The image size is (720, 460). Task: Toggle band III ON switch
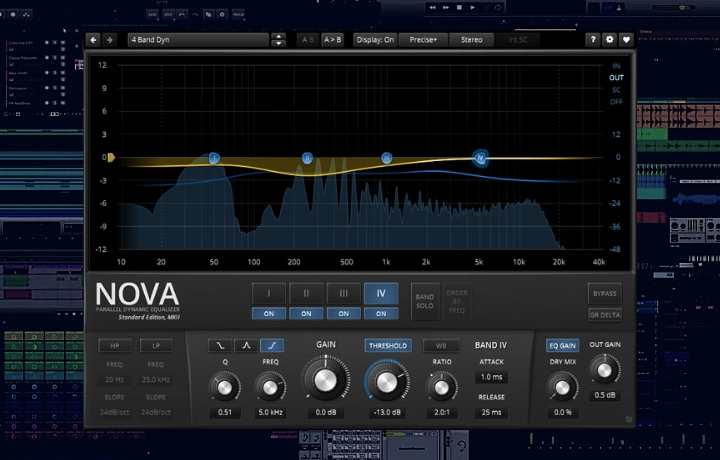[343, 314]
